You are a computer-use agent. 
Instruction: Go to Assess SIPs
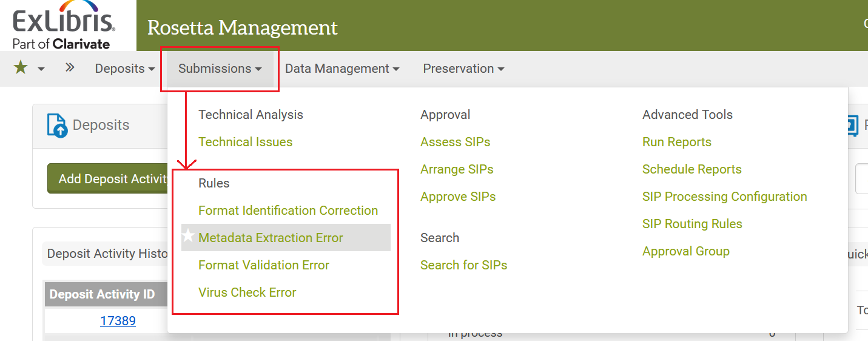455,142
